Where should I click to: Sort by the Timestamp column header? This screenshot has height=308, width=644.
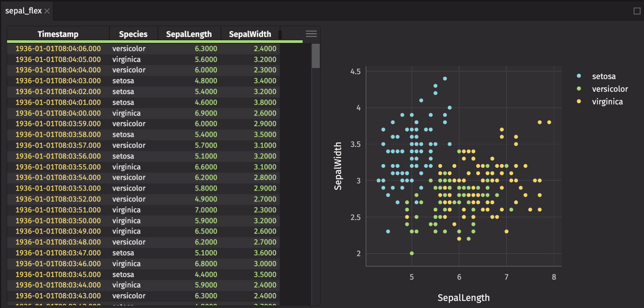point(58,34)
